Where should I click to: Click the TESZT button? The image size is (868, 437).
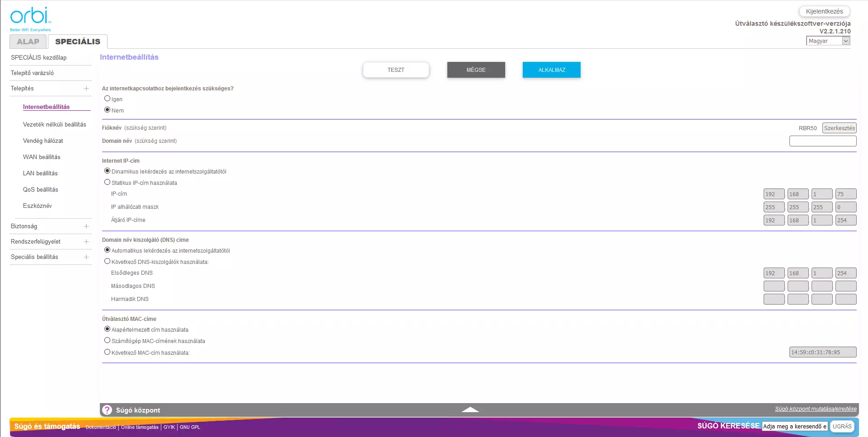396,70
